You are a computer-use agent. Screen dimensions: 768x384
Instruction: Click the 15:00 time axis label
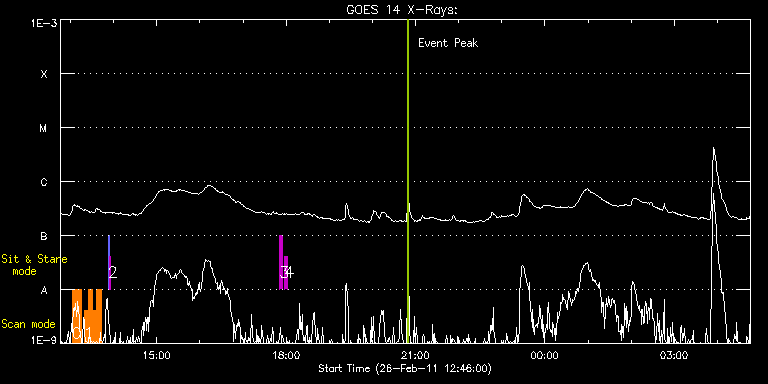tap(157, 356)
